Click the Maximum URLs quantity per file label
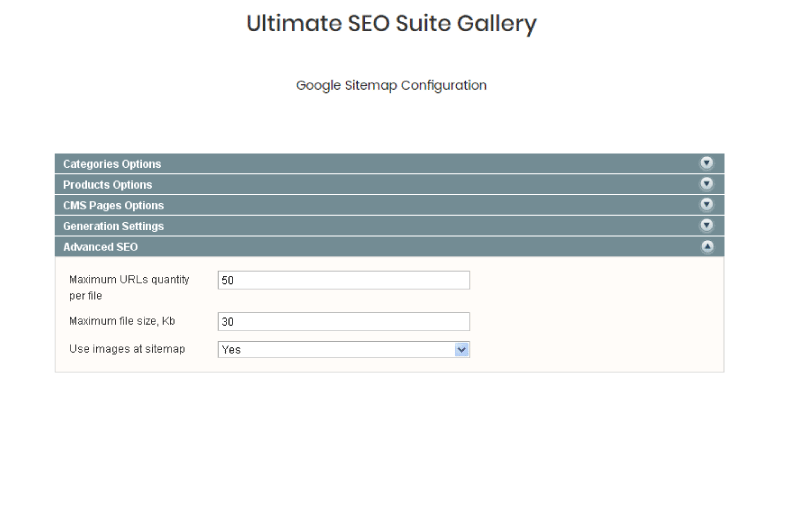Viewport: 800px width, 530px height. [129, 287]
